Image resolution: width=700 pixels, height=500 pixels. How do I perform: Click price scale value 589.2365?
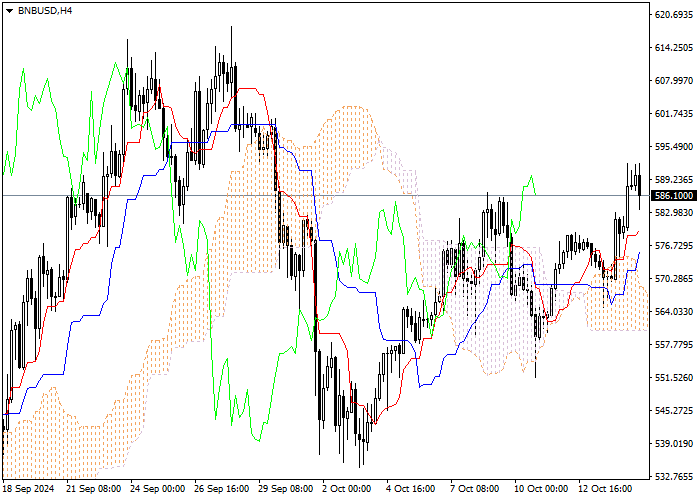(x=673, y=179)
